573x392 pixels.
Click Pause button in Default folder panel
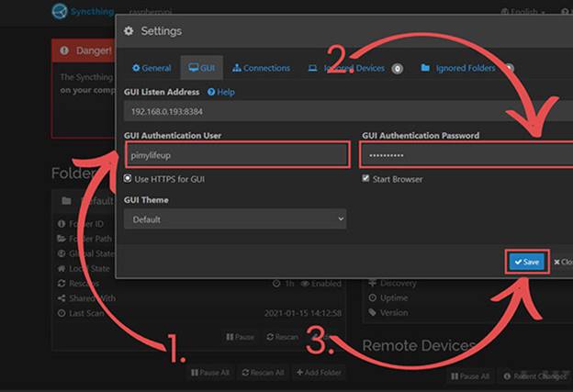pos(240,337)
